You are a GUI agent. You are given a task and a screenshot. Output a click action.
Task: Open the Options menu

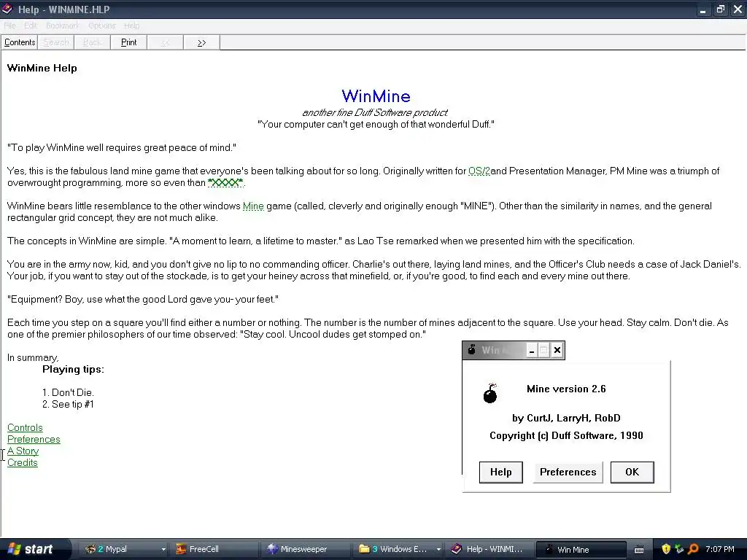tap(102, 26)
